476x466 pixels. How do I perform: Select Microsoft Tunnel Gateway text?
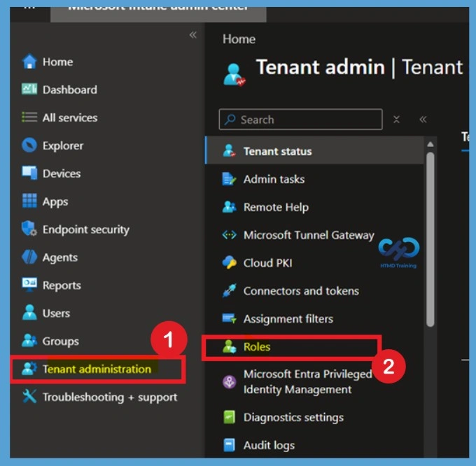309,235
